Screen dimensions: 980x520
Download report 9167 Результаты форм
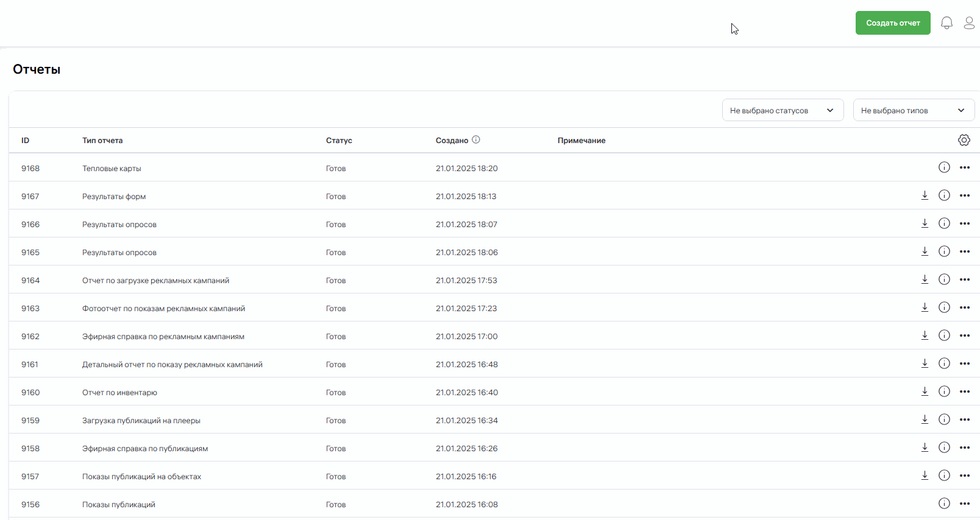[925, 195]
